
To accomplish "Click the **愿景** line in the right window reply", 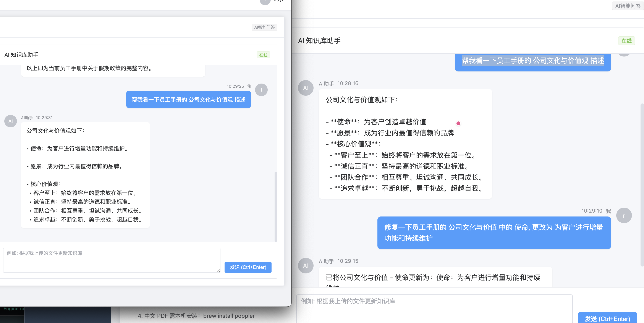I will click(x=390, y=133).
